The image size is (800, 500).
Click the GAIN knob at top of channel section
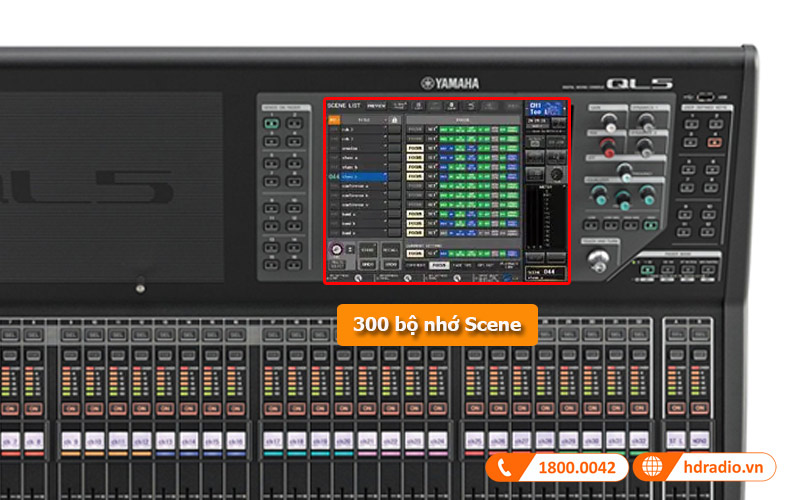click(609, 122)
